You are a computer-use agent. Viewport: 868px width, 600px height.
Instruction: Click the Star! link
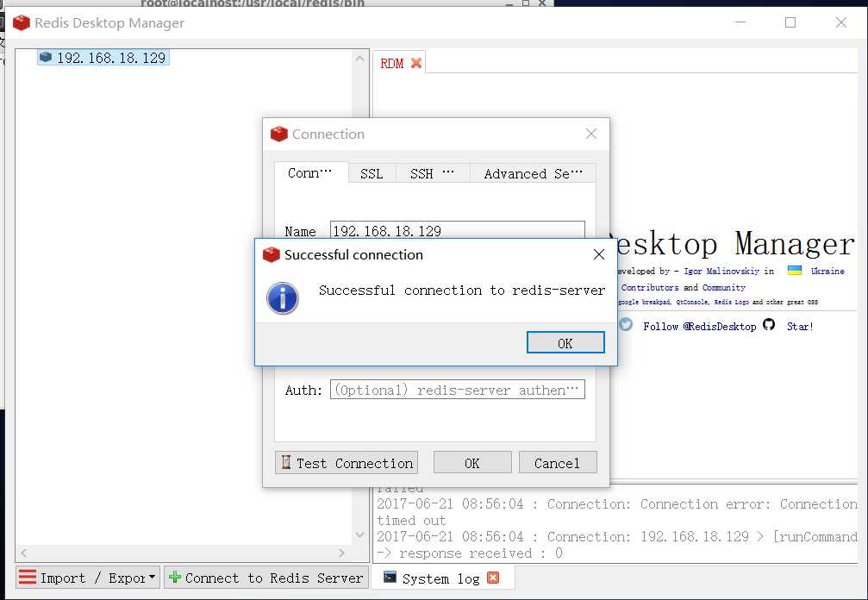click(x=800, y=327)
